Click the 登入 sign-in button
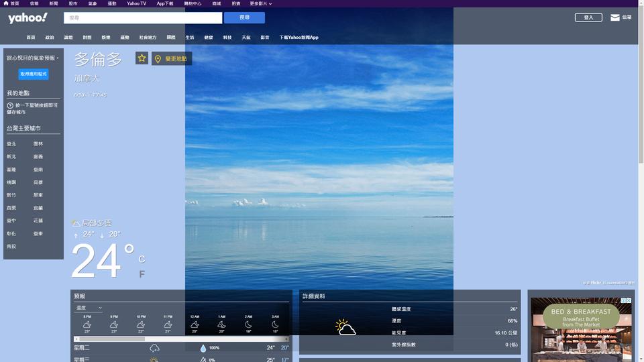 pos(588,17)
